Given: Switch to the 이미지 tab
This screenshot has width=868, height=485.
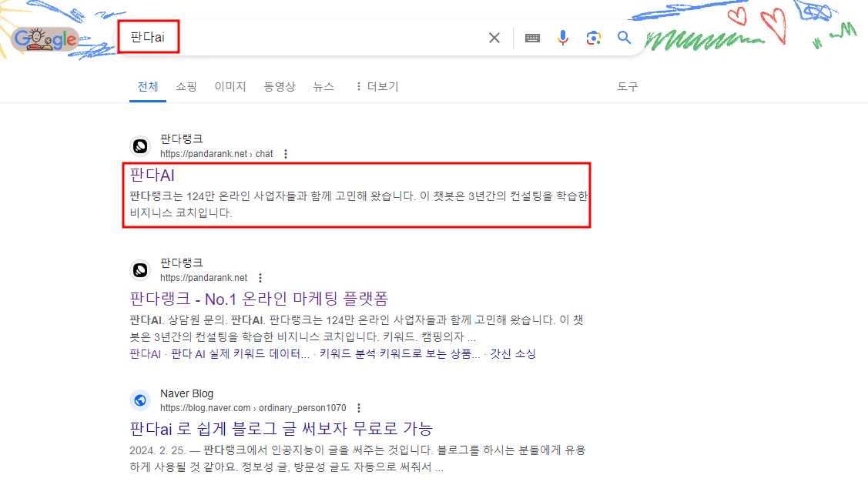Looking at the screenshot, I should point(230,86).
